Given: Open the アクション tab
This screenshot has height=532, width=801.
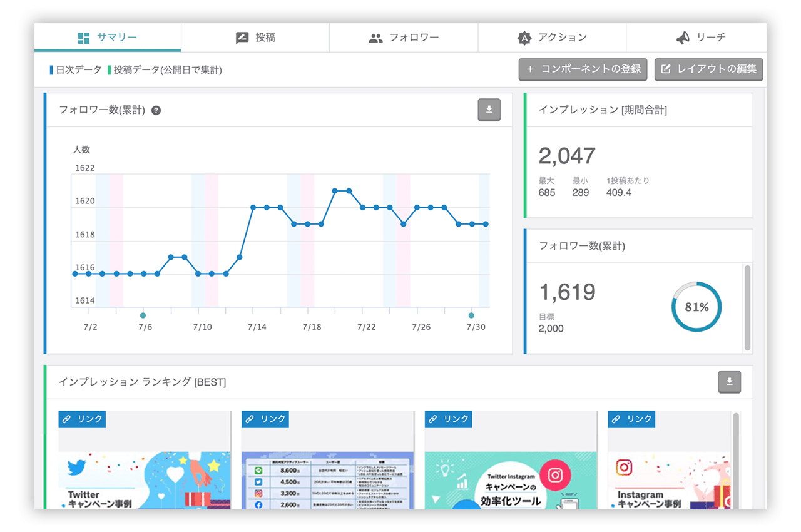Looking at the screenshot, I should [552, 38].
